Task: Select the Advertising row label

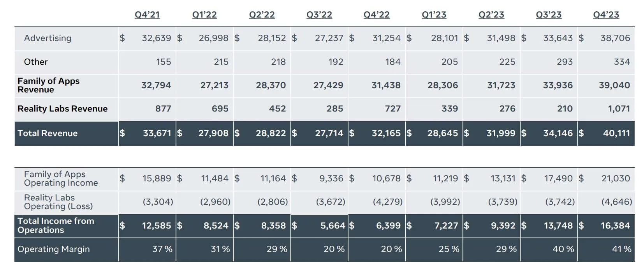Action: pyautogui.click(x=48, y=38)
